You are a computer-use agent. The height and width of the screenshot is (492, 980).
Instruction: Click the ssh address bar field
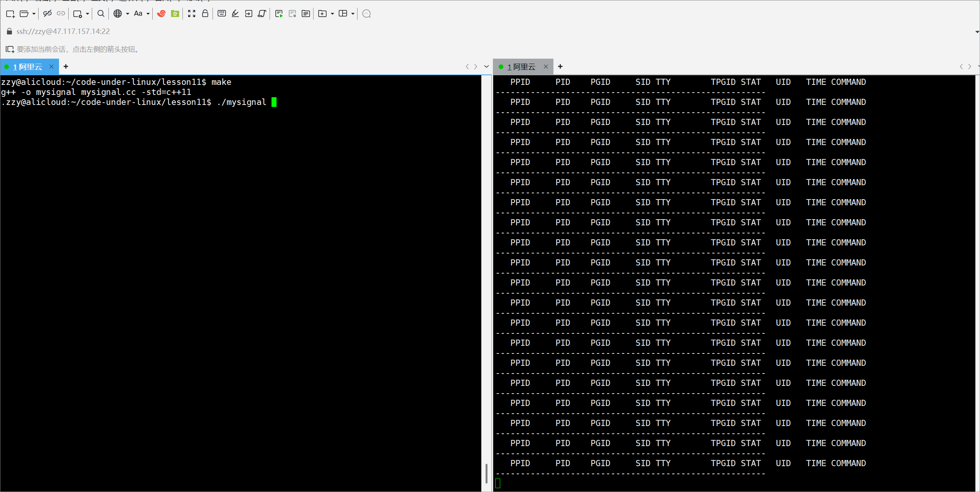coord(63,32)
